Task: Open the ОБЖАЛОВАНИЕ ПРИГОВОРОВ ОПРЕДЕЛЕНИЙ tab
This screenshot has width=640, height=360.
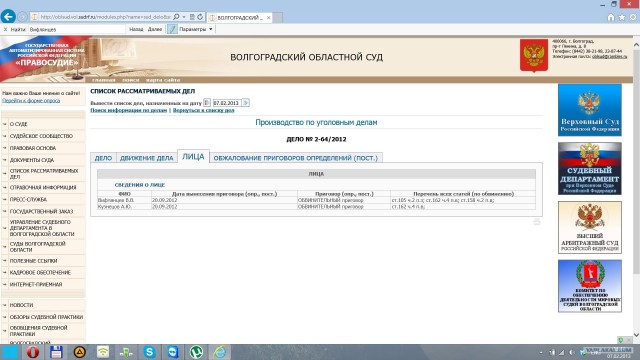Action: coord(296,158)
